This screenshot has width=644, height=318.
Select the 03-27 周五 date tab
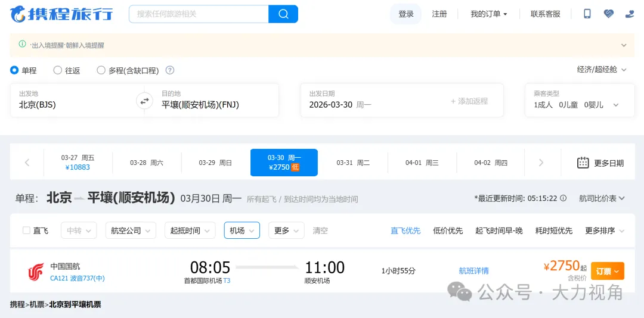(78, 163)
